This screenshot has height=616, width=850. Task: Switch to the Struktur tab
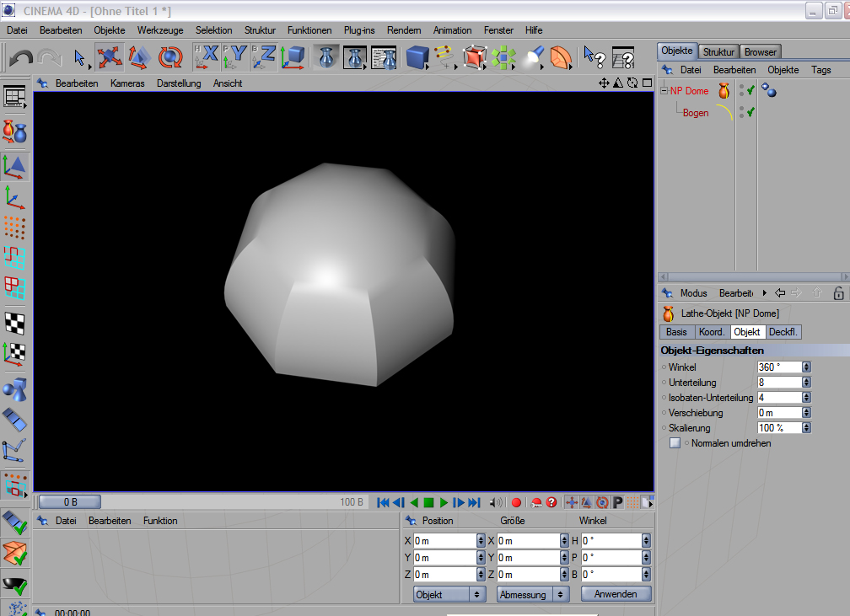click(x=718, y=52)
